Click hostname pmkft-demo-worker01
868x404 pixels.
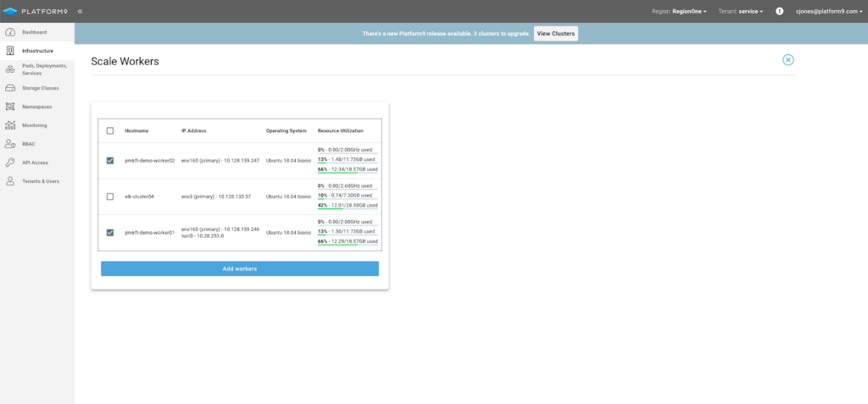click(149, 232)
